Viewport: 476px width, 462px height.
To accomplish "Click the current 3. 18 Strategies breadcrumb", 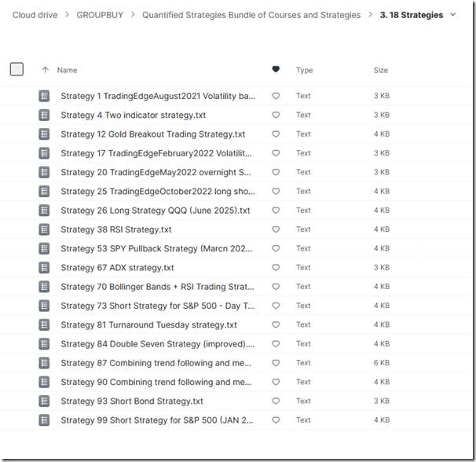I will [412, 15].
